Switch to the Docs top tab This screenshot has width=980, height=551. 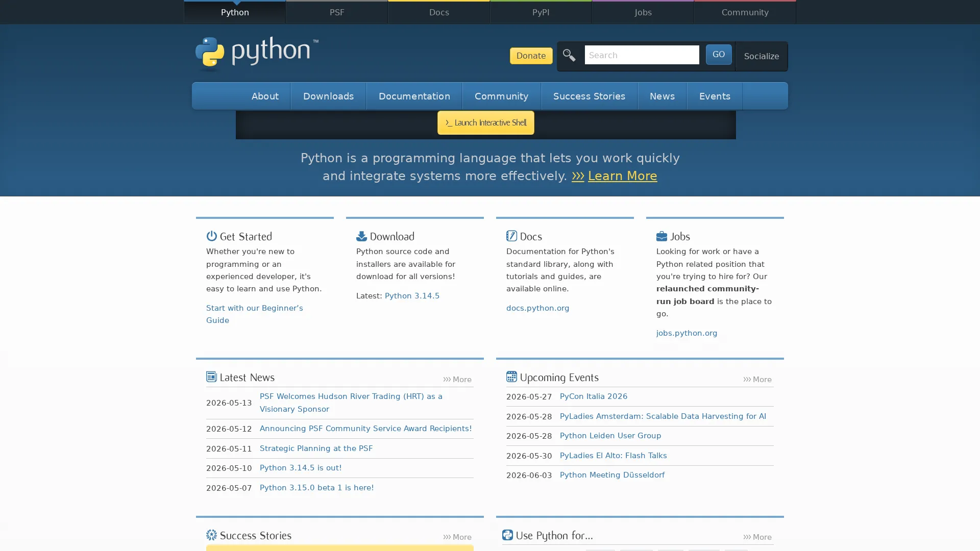coord(439,12)
